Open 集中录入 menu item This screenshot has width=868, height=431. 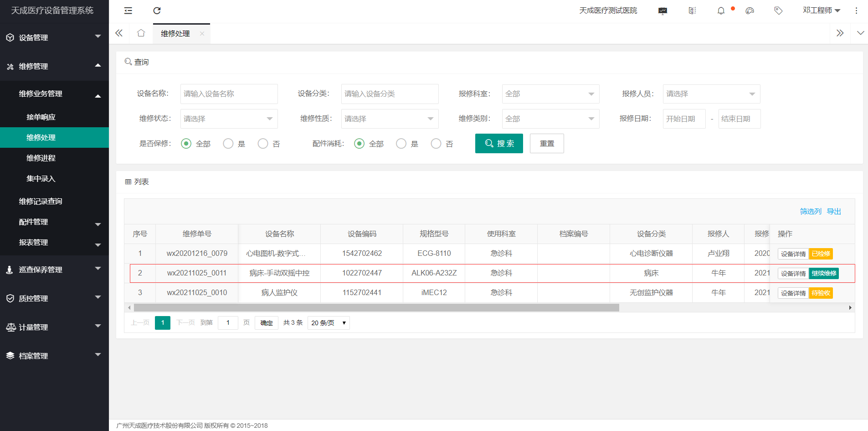tap(55, 178)
